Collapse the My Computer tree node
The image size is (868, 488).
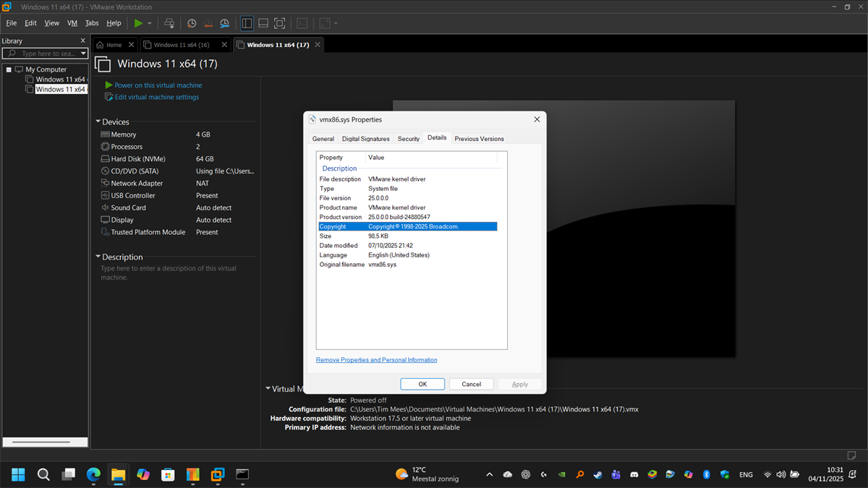tap(8, 69)
